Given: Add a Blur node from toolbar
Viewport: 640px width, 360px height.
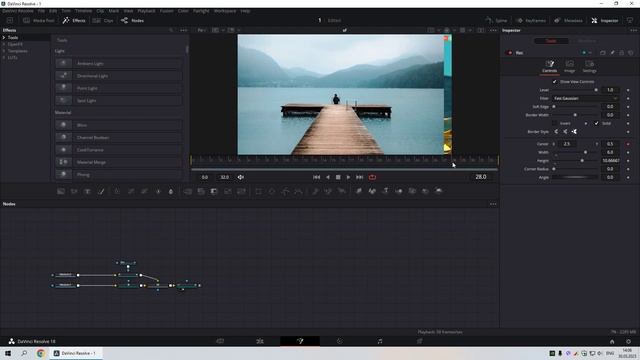Looking at the screenshot, I should pos(171,191).
